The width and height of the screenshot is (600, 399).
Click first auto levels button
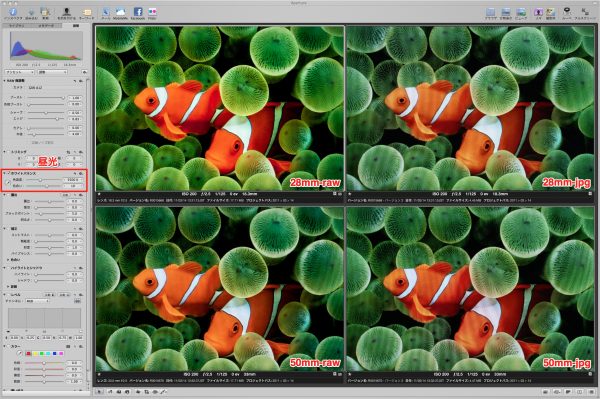(x=49, y=295)
